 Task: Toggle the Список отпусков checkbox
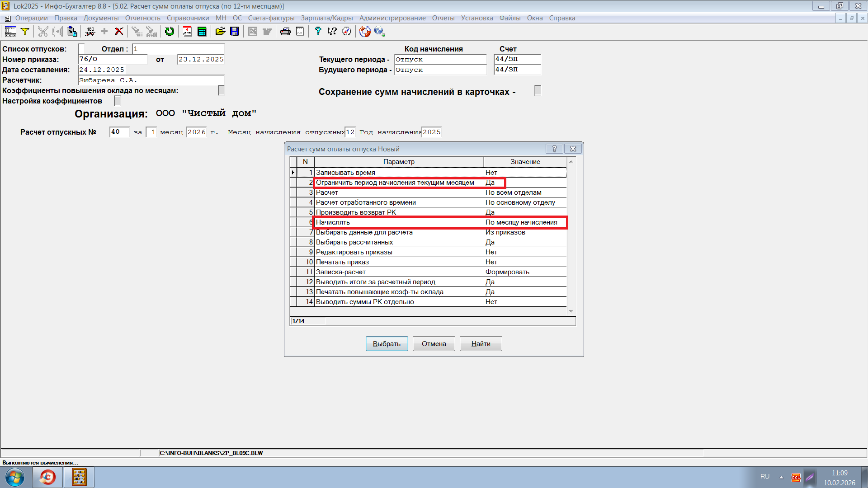coord(81,48)
